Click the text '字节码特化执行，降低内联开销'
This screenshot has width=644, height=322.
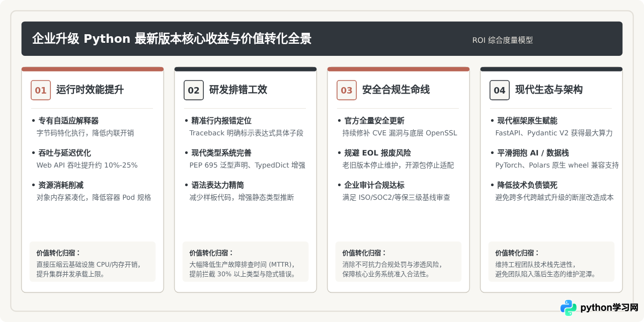(x=85, y=133)
